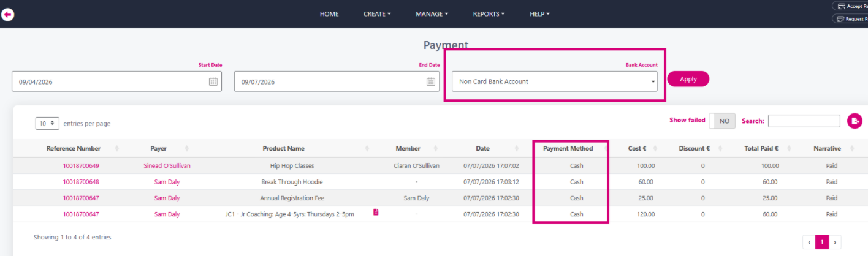Click the 120.00 cost cell
The image size is (868, 256).
click(x=646, y=214)
